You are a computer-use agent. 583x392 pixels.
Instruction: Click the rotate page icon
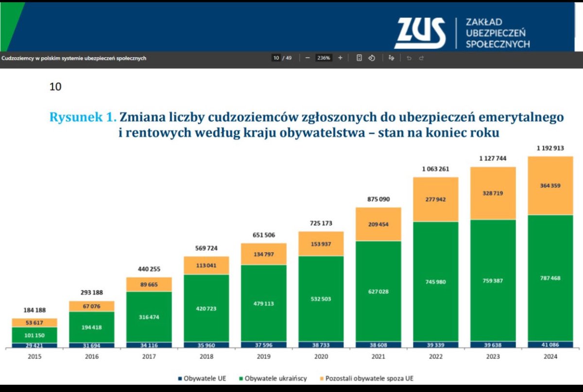click(372, 58)
